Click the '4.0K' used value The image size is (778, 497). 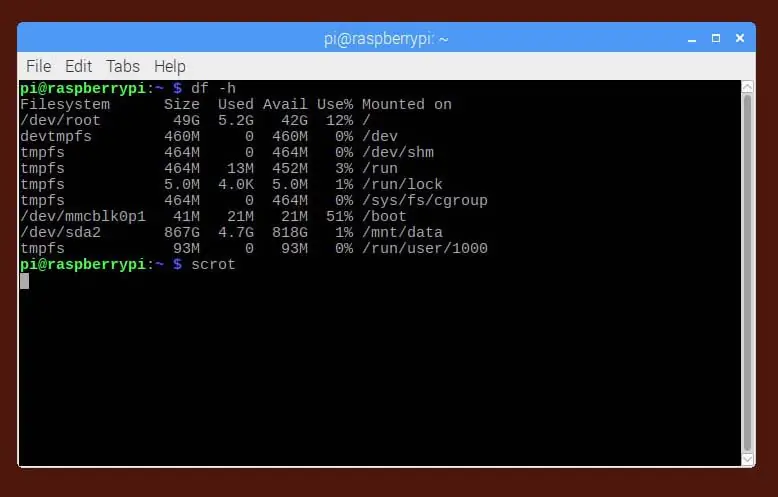(x=236, y=185)
